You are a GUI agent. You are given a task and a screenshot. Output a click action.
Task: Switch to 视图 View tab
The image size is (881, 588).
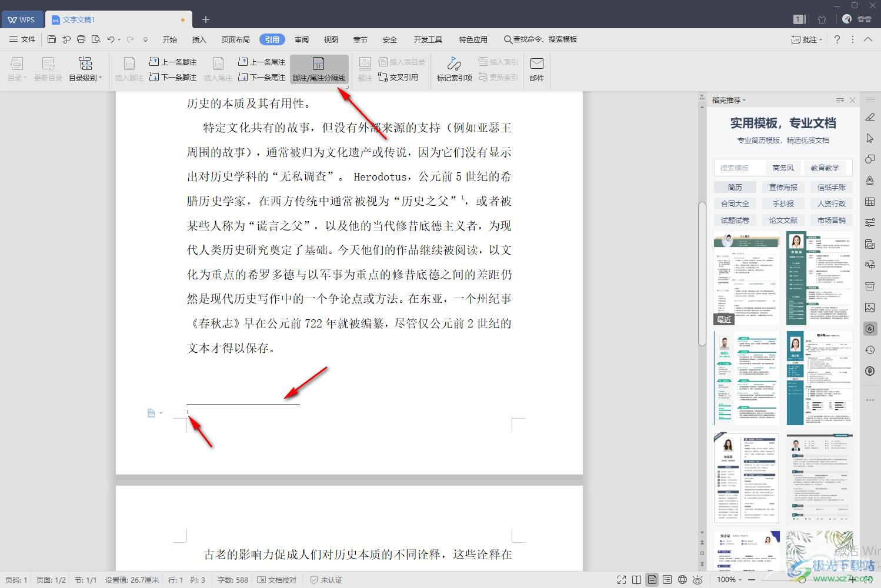331,39
